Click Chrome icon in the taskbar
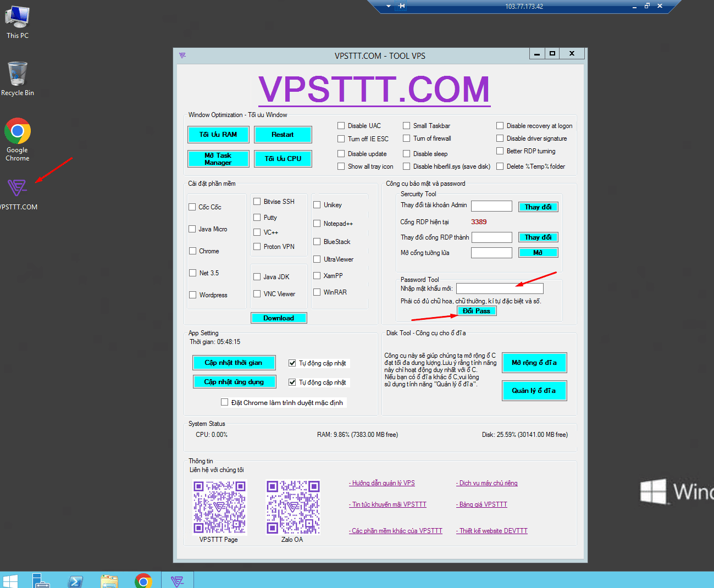Image resolution: width=714 pixels, height=588 pixels. [143, 580]
